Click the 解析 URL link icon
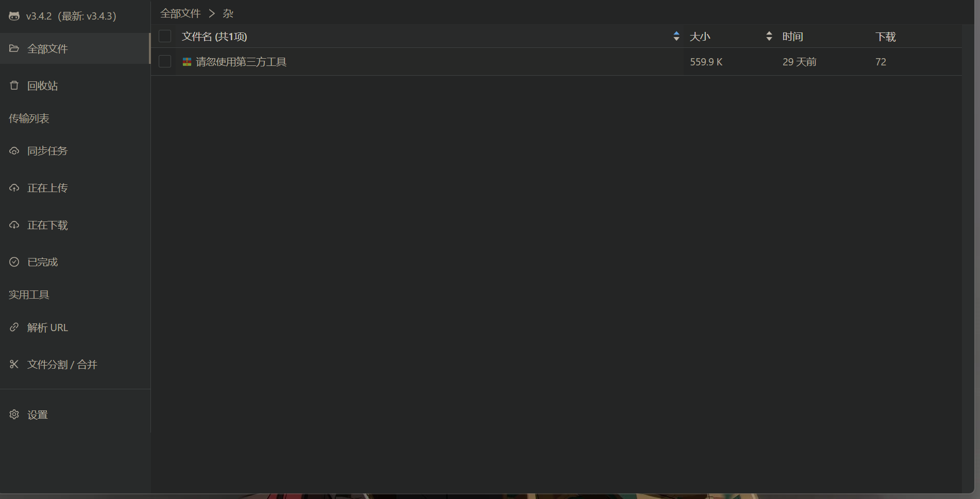The width and height of the screenshot is (980, 499). (14, 328)
